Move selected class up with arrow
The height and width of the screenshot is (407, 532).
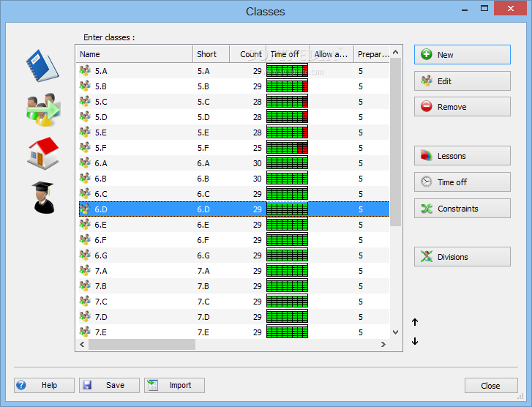[415, 322]
